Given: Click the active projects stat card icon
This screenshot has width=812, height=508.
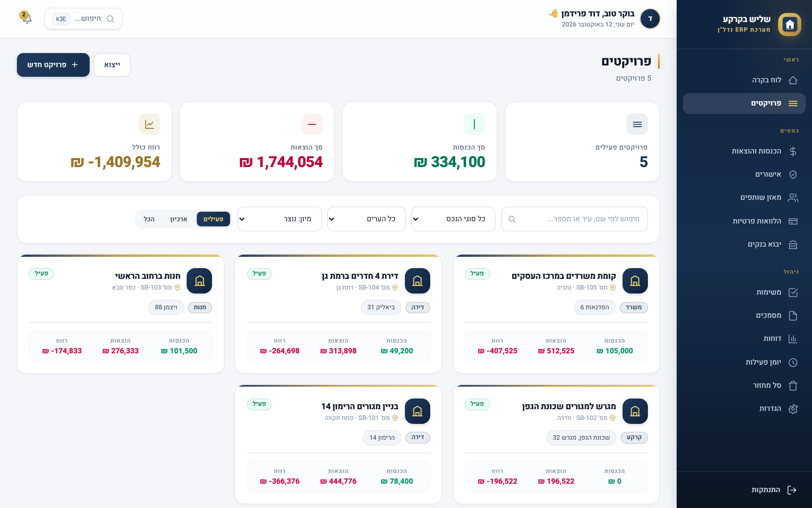Looking at the screenshot, I should 637,124.
